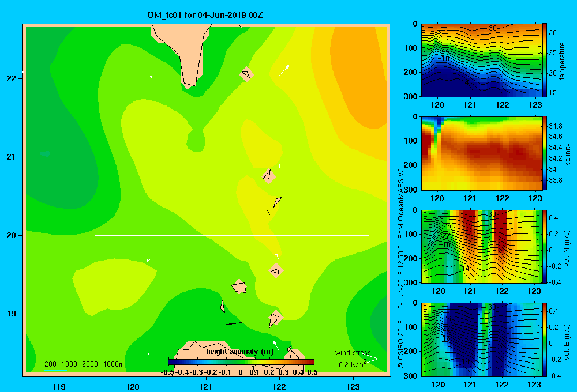This screenshot has width=577, height=392.
Task: Open the eastward velocity cross-section panel
Action: tap(482, 340)
